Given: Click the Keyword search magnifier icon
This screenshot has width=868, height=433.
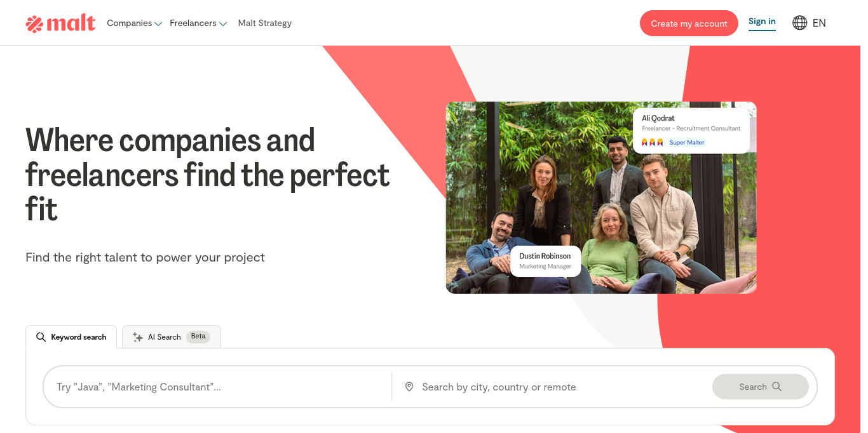Looking at the screenshot, I should click(41, 337).
